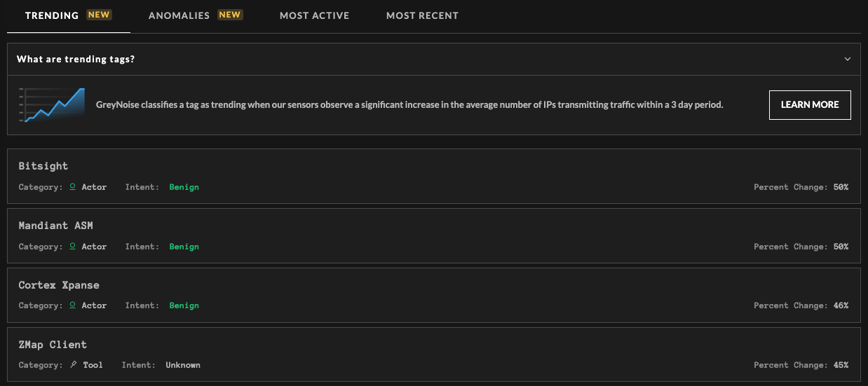Click the Actor category label for Bitsight
This screenshot has height=386, width=868.
95,187
